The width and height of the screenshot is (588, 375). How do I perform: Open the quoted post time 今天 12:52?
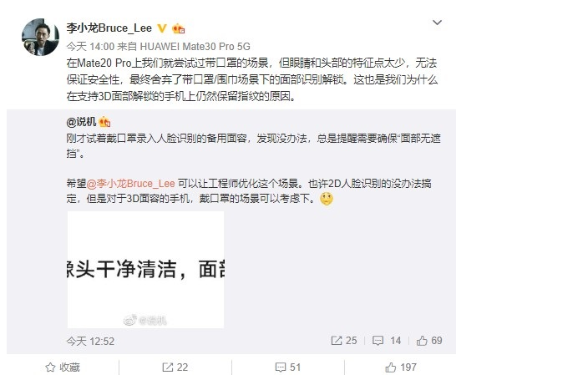[x=90, y=341]
